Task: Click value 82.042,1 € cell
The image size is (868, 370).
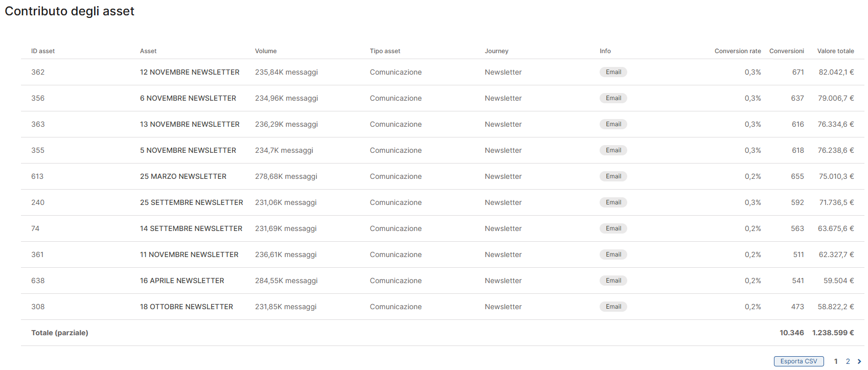Action: pos(836,72)
